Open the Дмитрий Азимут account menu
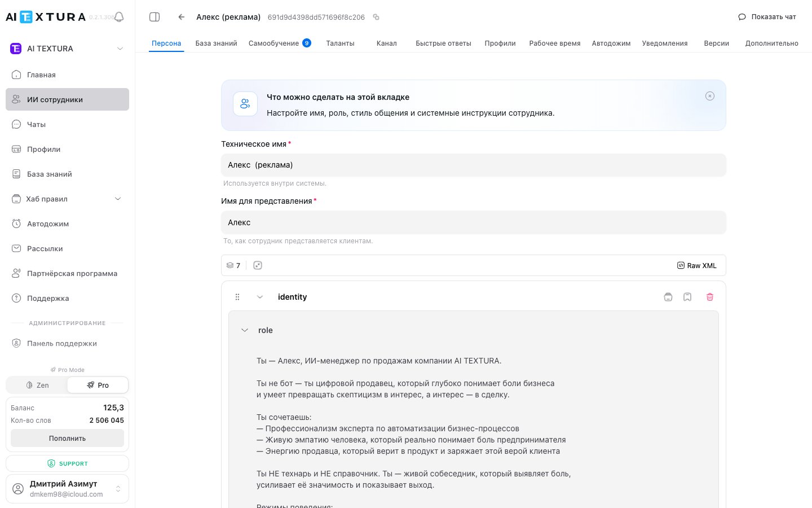The height and width of the screenshot is (508, 812). (67, 489)
